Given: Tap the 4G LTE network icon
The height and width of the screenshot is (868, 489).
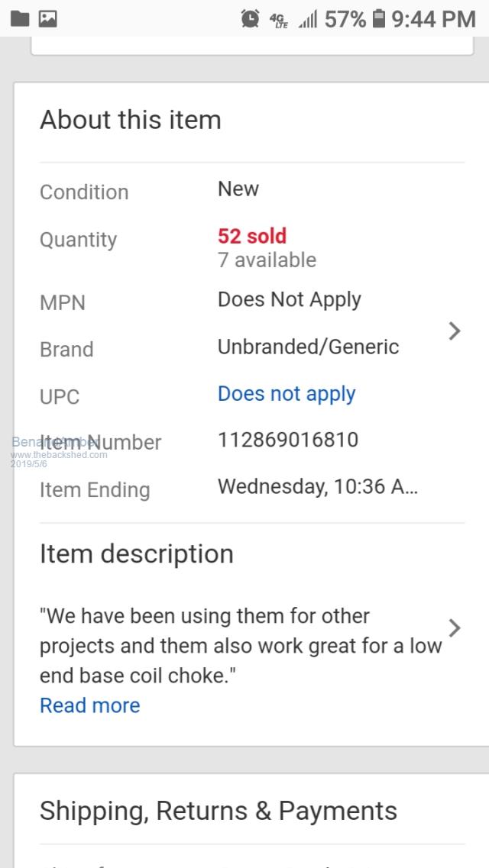Looking at the screenshot, I should (x=278, y=20).
